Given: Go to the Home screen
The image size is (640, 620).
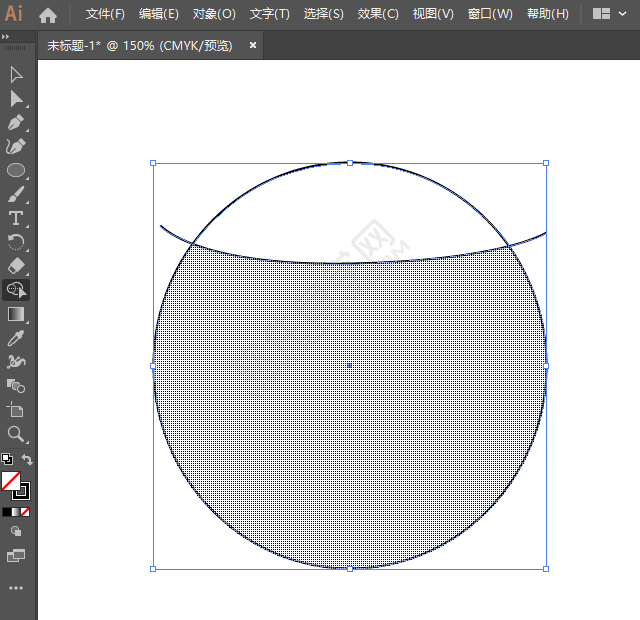Looking at the screenshot, I should (48, 15).
